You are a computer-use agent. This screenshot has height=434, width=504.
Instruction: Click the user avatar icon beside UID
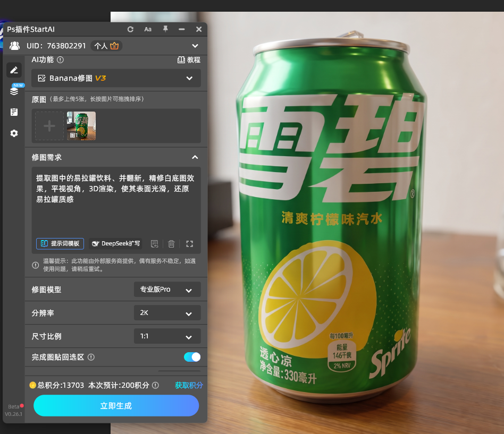point(14,46)
